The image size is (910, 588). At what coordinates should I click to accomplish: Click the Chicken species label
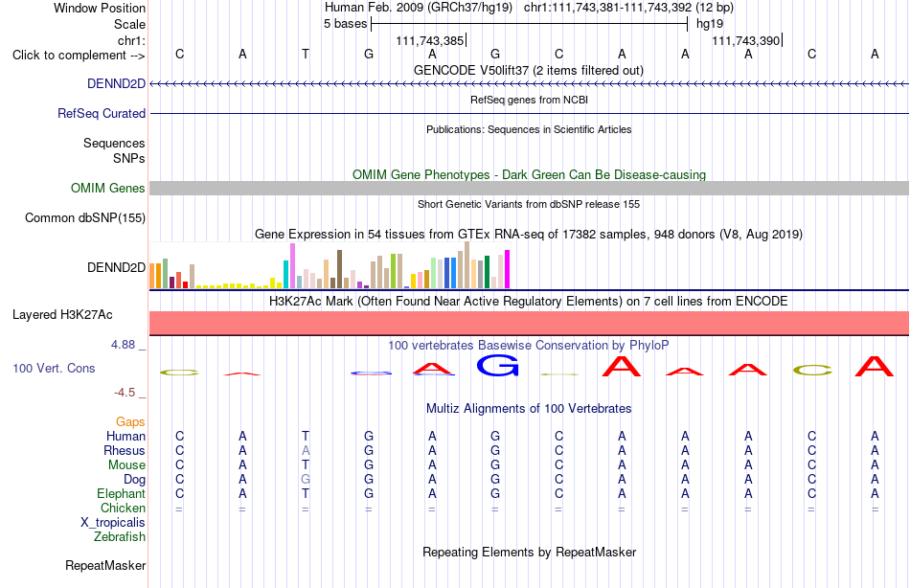(123, 508)
